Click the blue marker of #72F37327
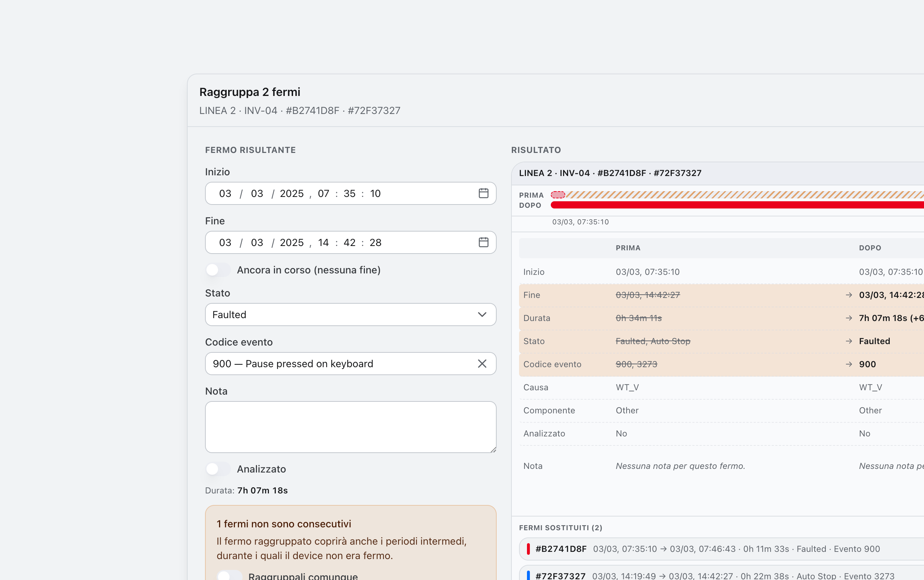924x580 pixels. (528, 575)
